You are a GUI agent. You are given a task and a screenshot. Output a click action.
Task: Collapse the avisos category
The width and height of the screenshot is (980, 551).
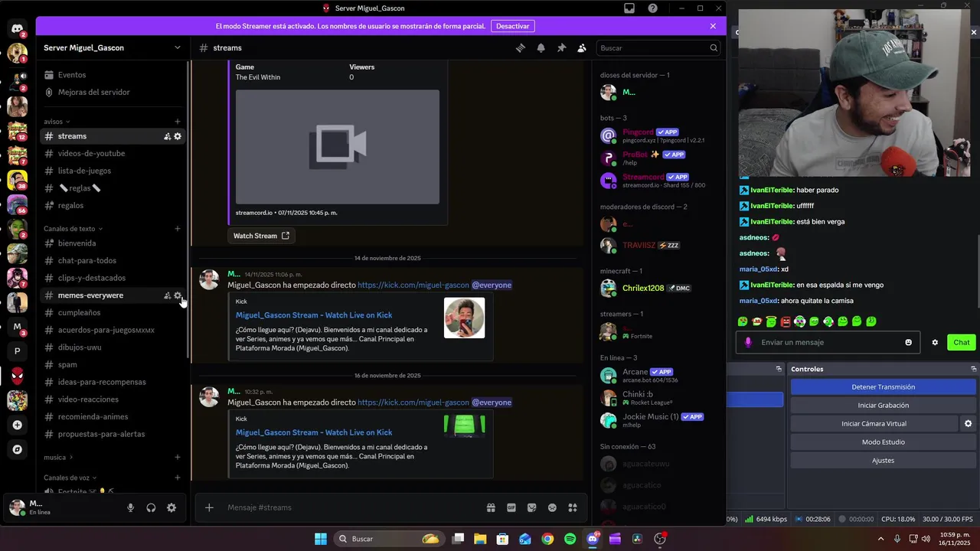57,122
